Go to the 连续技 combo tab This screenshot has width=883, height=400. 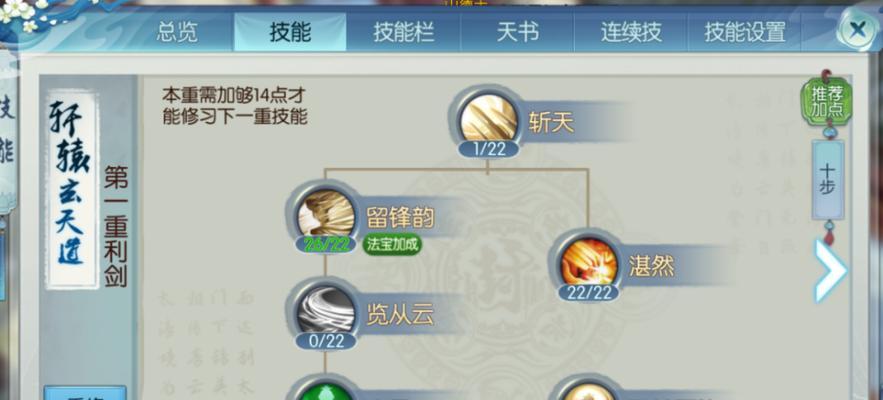click(x=630, y=32)
